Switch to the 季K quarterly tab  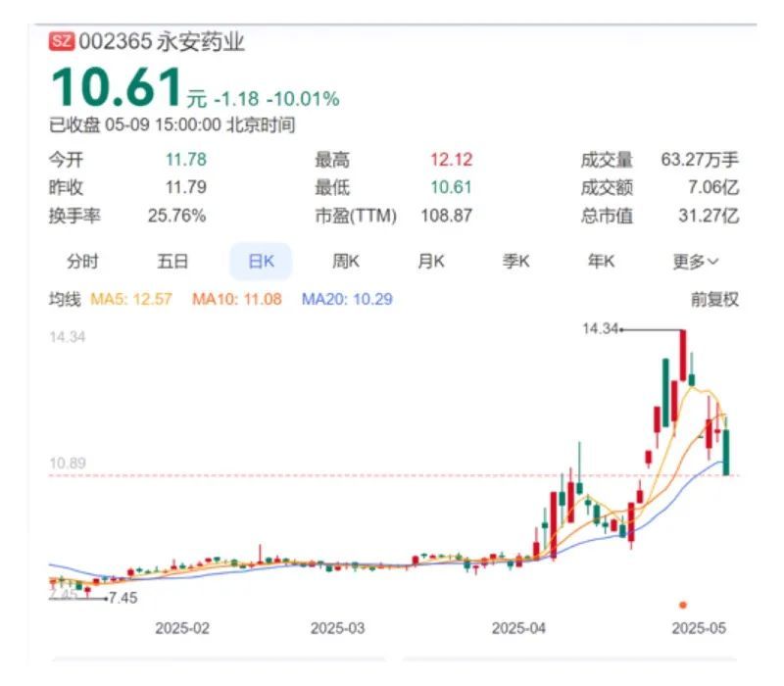(x=516, y=261)
